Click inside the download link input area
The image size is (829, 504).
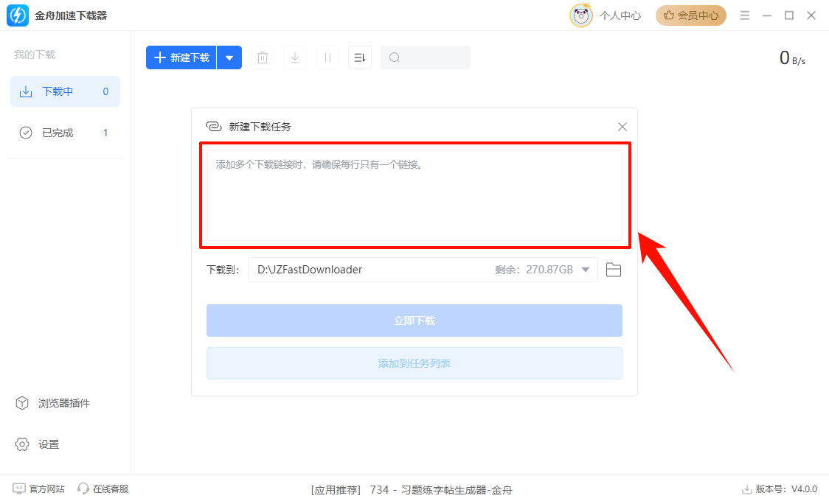414,192
